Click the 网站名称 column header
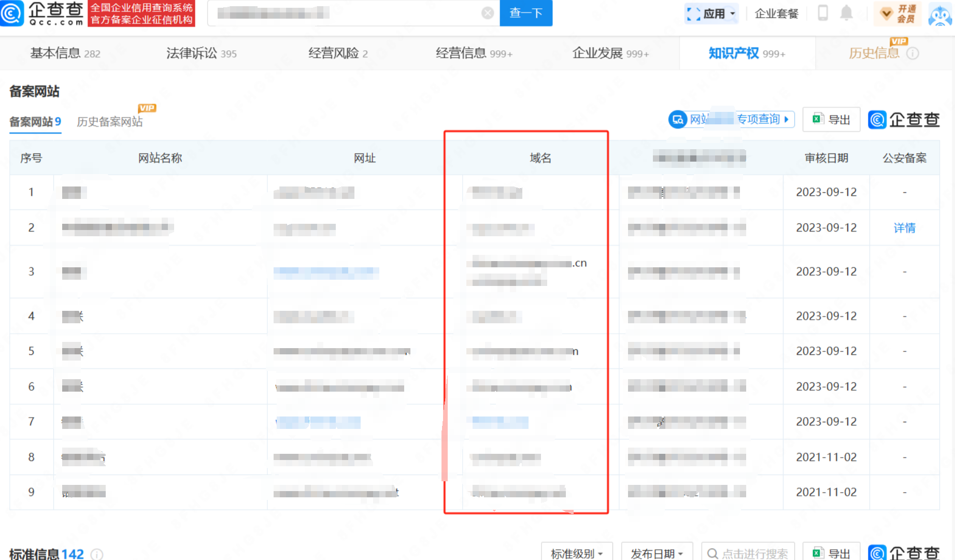Viewport: 955px width, 560px height. [160, 158]
